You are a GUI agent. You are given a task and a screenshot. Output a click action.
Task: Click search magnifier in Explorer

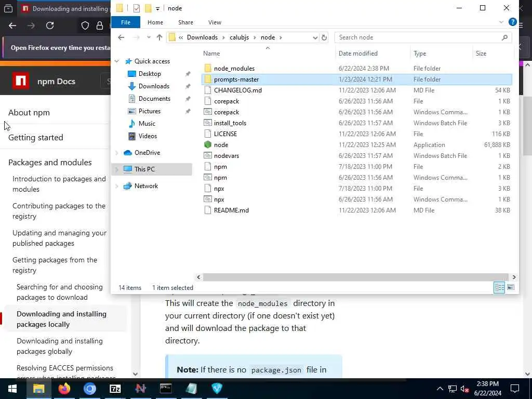click(x=504, y=37)
